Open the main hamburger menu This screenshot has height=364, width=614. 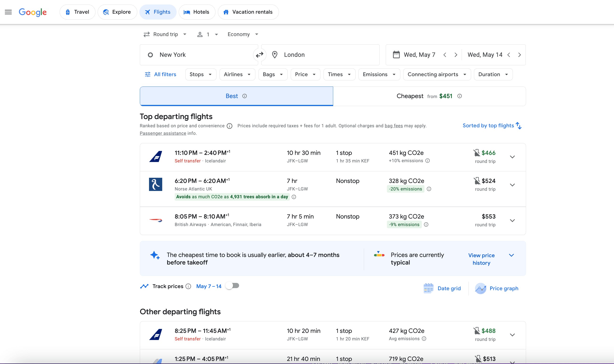pyautogui.click(x=8, y=12)
